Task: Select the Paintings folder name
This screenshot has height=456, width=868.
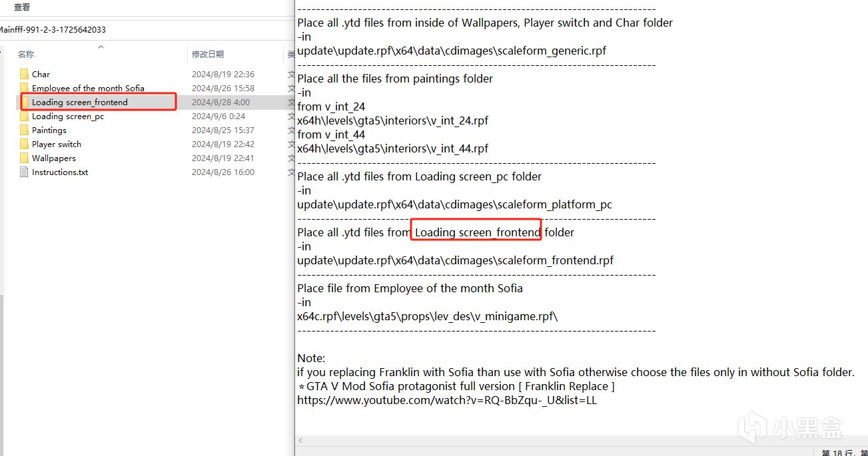Action: (49, 130)
